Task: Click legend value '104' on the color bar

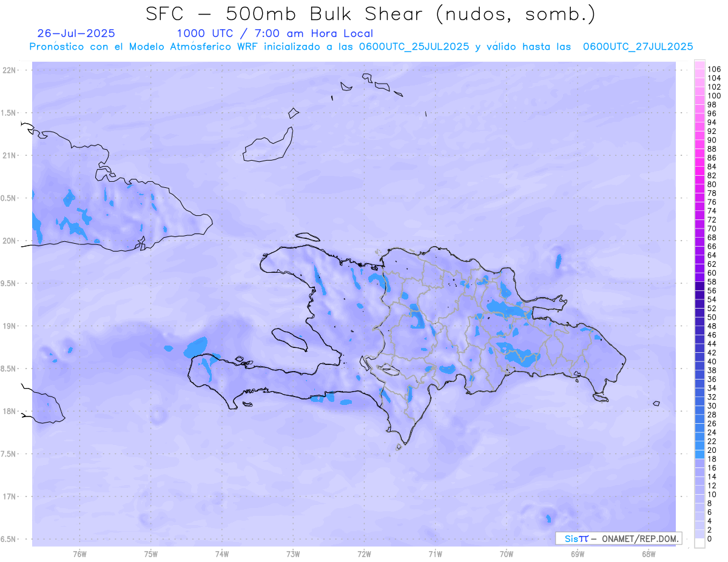Action: coord(714,78)
